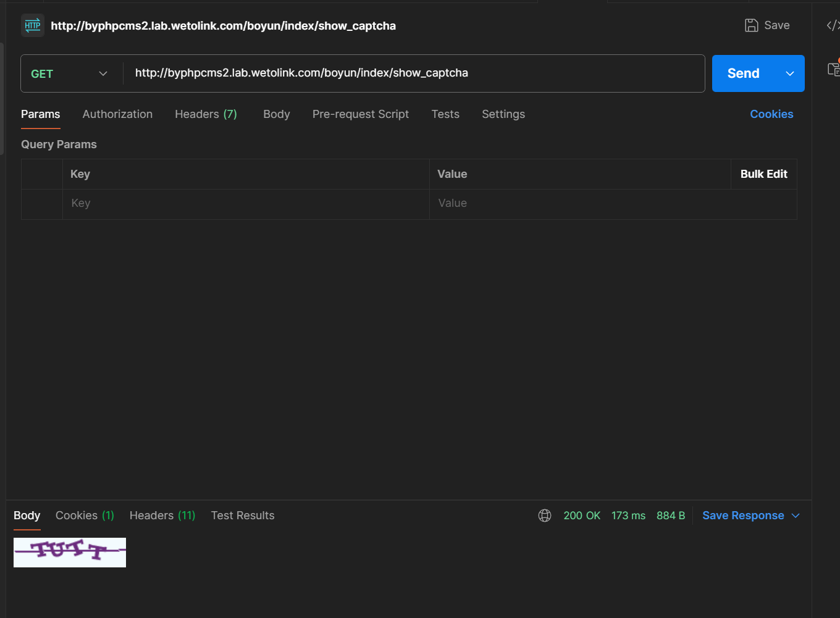840x618 pixels.
Task: Open the Tests tab
Action: [x=445, y=114]
